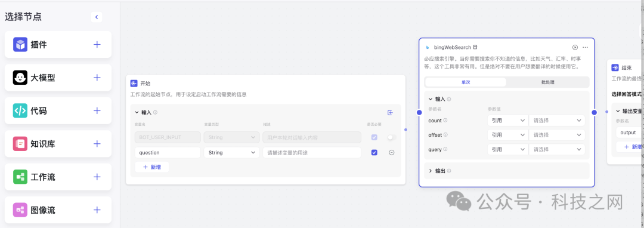Click the 开始 node icon
This screenshot has width=644, height=228.
point(134,84)
